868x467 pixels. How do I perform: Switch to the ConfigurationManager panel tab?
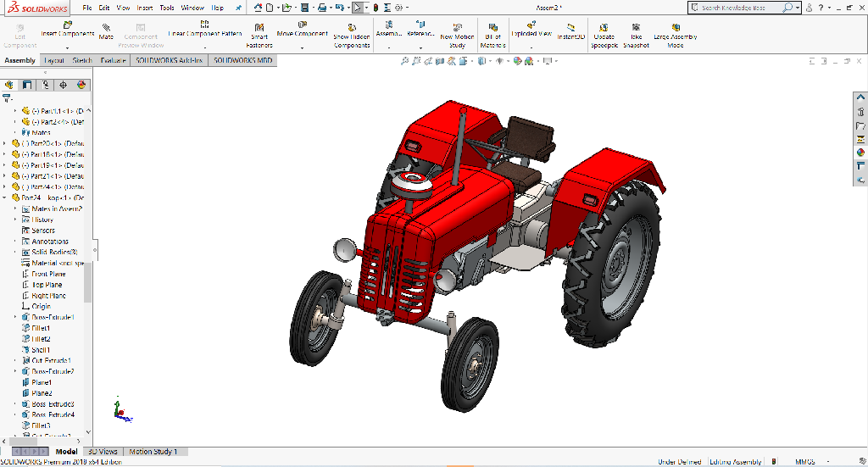point(46,85)
